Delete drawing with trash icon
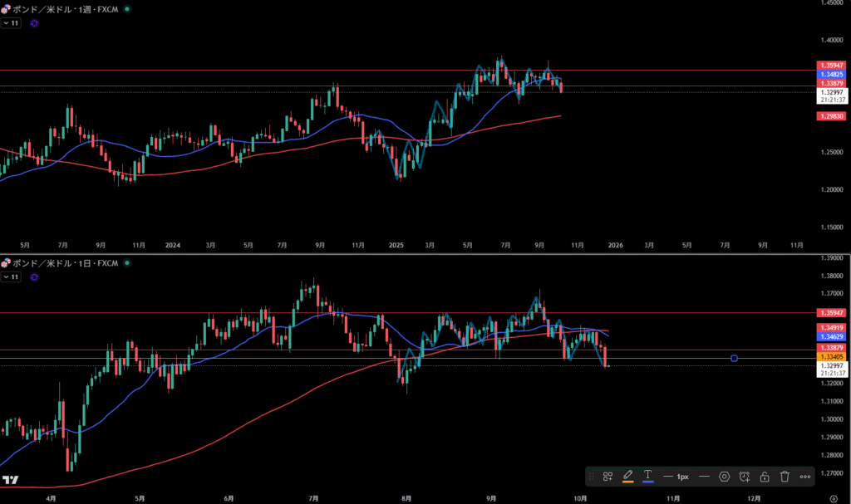Viewport: 851px width, 504px height. click(785, 477)
